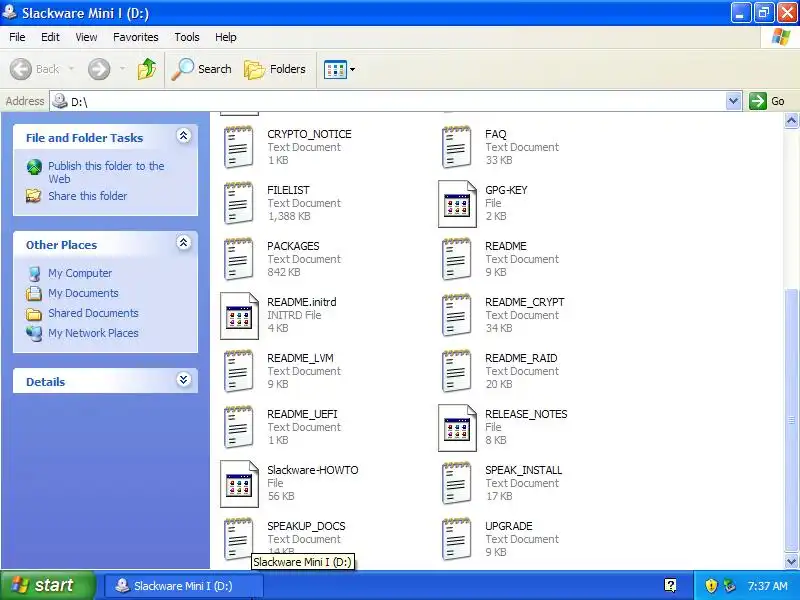Select the README_LVM document icon

239,371
